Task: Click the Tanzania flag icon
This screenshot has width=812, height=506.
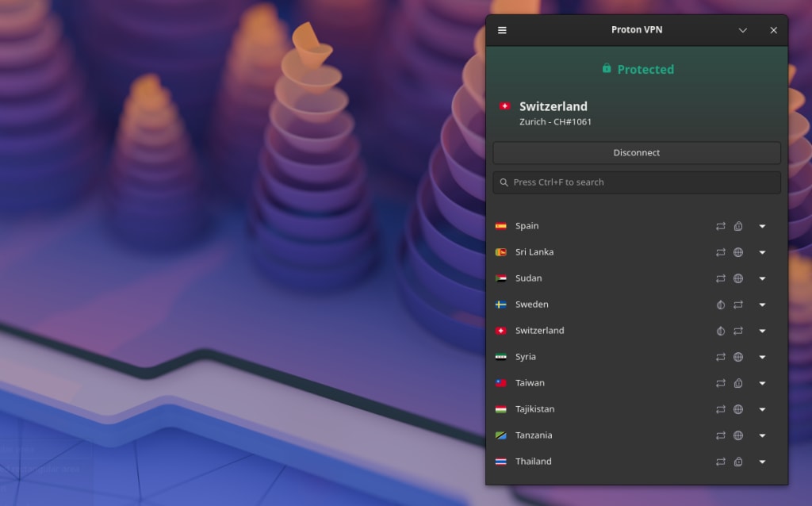Action: [x=501, y=435]
